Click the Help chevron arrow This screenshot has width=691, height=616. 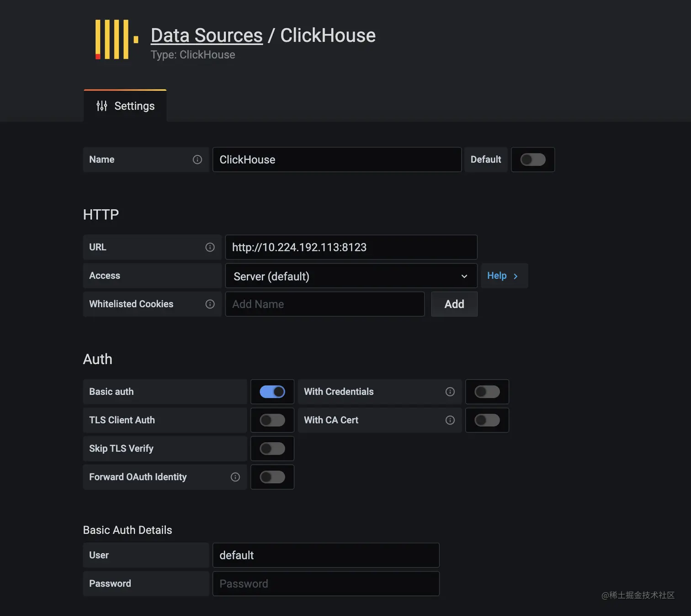click(x=516, y=276)
